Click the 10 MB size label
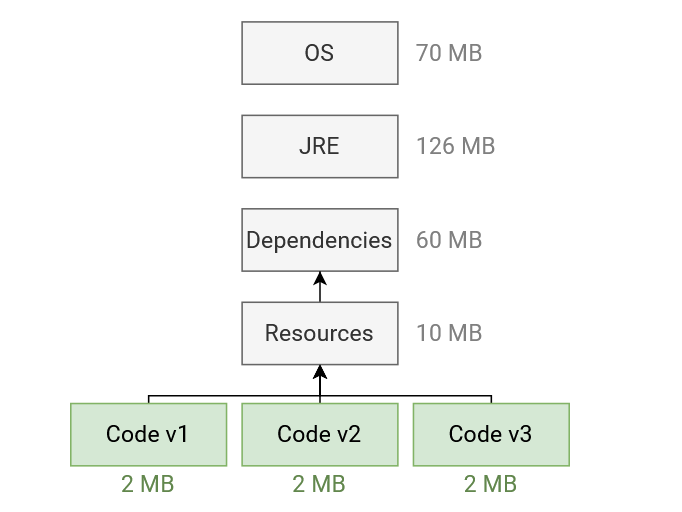Viewport: 682px width, 512px height. [x=449, y=333]
